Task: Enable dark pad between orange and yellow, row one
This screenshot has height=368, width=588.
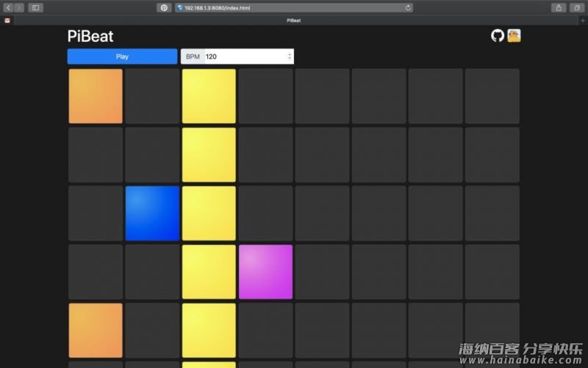Action: 152,96
